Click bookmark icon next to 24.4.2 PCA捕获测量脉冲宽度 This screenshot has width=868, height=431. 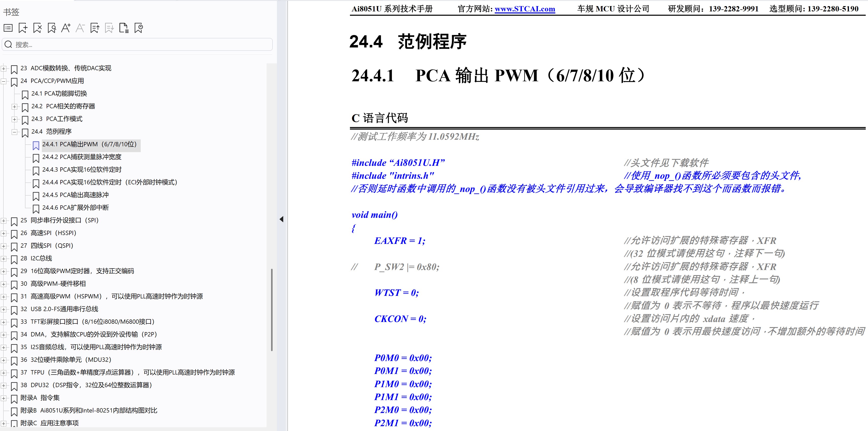36,158
